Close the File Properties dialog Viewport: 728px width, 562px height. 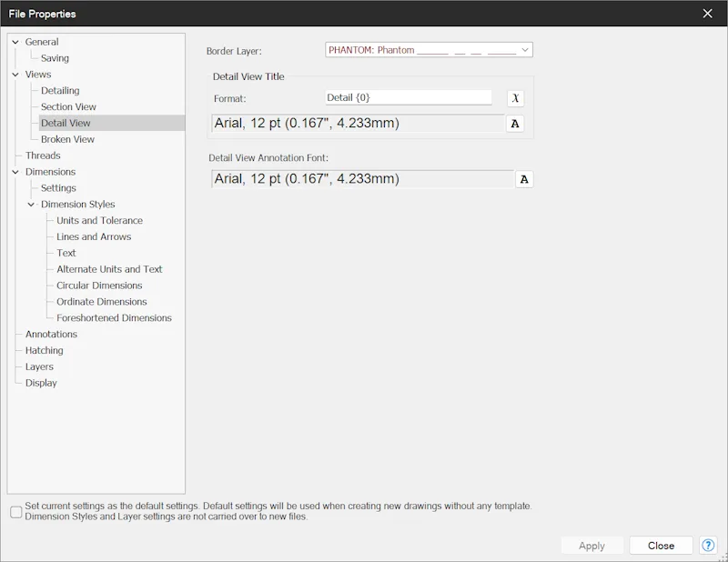708,14
